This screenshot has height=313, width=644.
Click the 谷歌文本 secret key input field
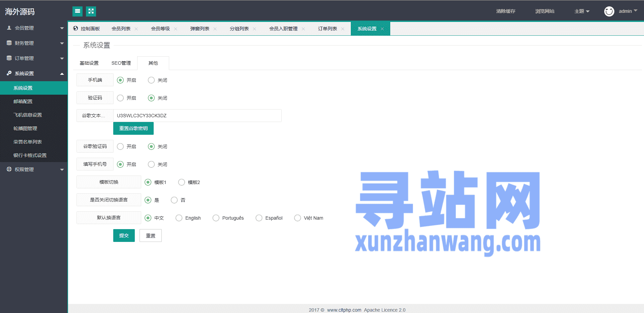(197, 116)
